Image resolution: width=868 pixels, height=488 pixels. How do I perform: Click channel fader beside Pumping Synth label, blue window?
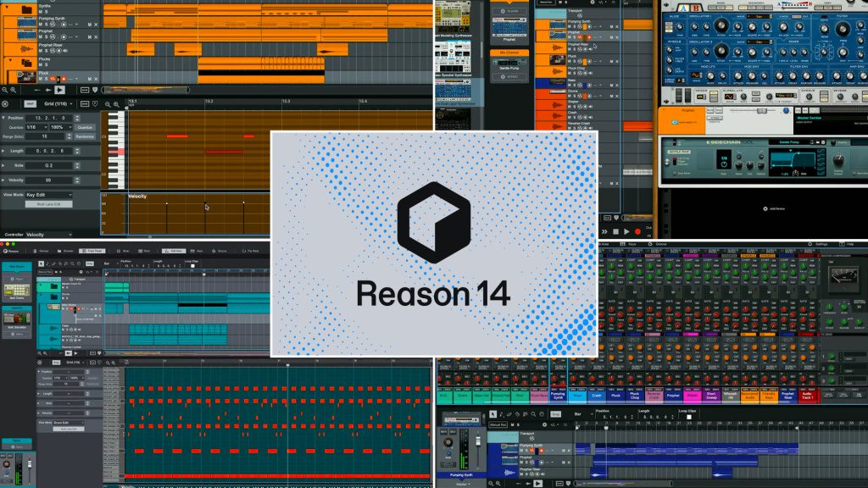(x=478, y=441)
